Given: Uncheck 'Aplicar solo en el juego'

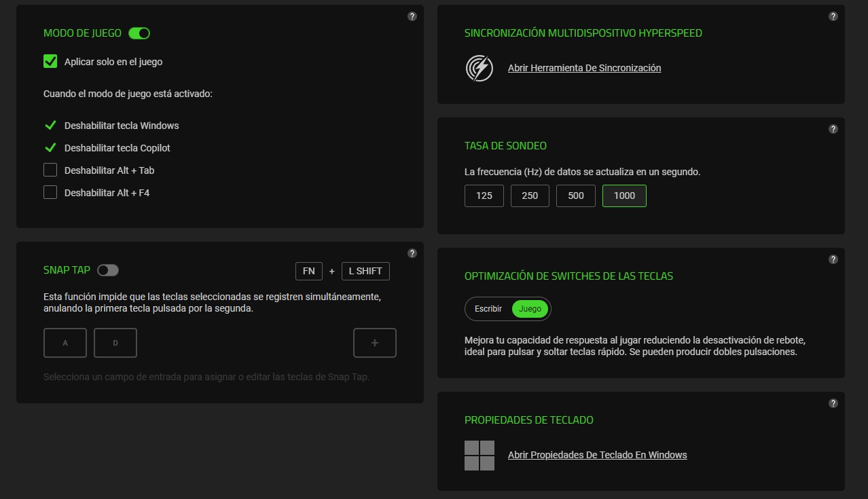Looking at the screenshot, I should click(50, 62).
